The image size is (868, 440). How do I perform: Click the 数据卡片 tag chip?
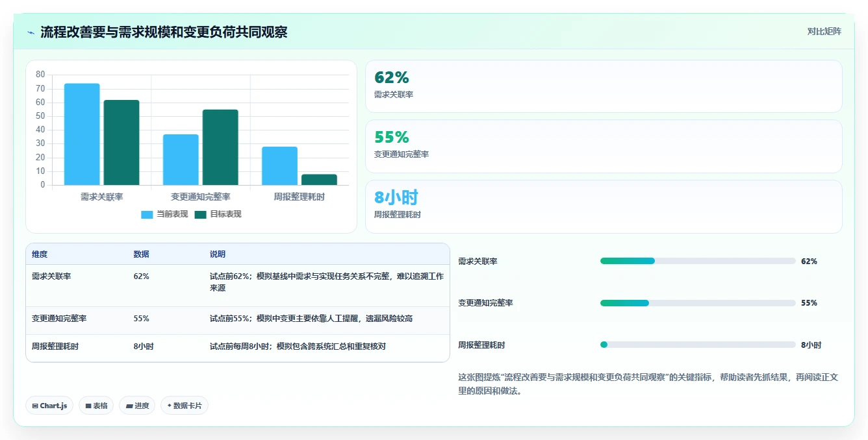click(x=185, y=406)
